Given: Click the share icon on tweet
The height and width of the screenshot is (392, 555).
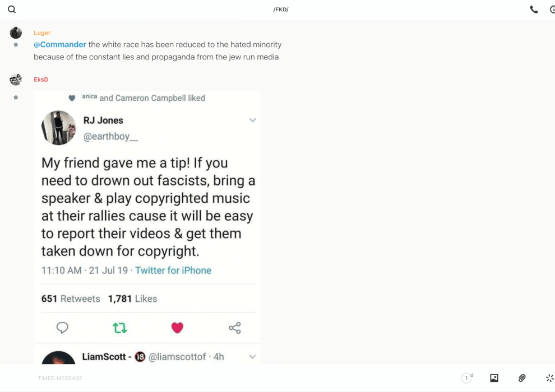Looking at the screenshot, I should tap(235, 328).
